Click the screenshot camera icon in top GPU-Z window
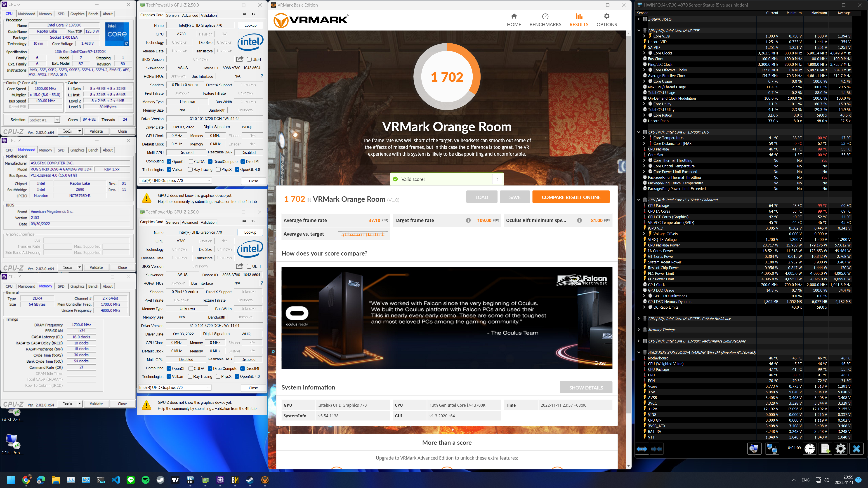This screenshot has height=488, width=868. (245, 14)
